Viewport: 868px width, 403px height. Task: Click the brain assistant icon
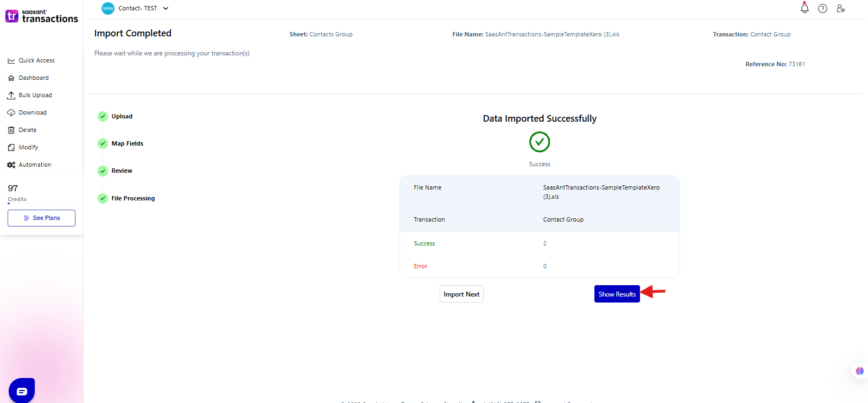(859, 371)
